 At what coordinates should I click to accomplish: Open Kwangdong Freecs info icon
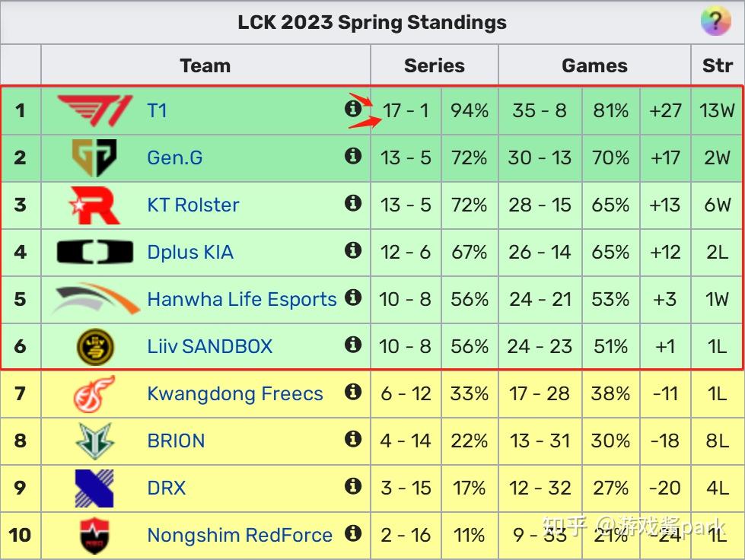pyautogui.click(x=352, y=393)
